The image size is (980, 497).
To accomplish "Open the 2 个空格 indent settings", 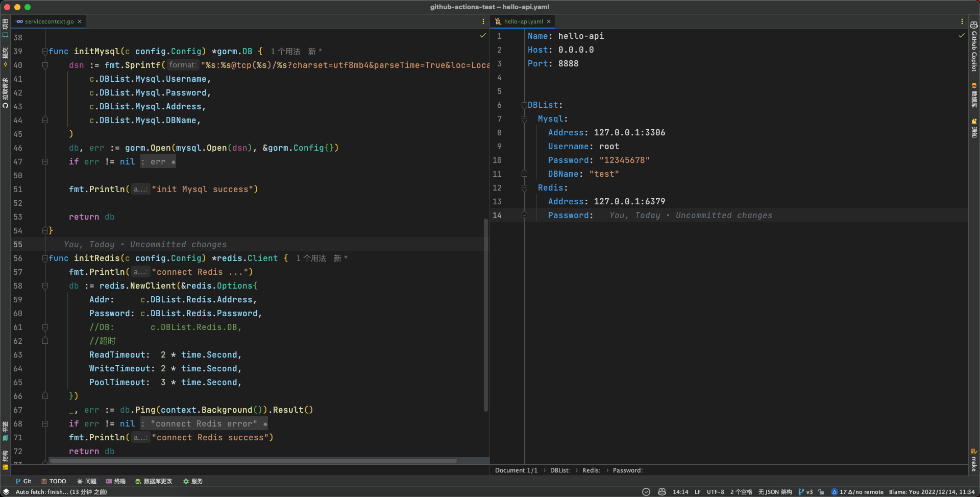I will (741, 492).
